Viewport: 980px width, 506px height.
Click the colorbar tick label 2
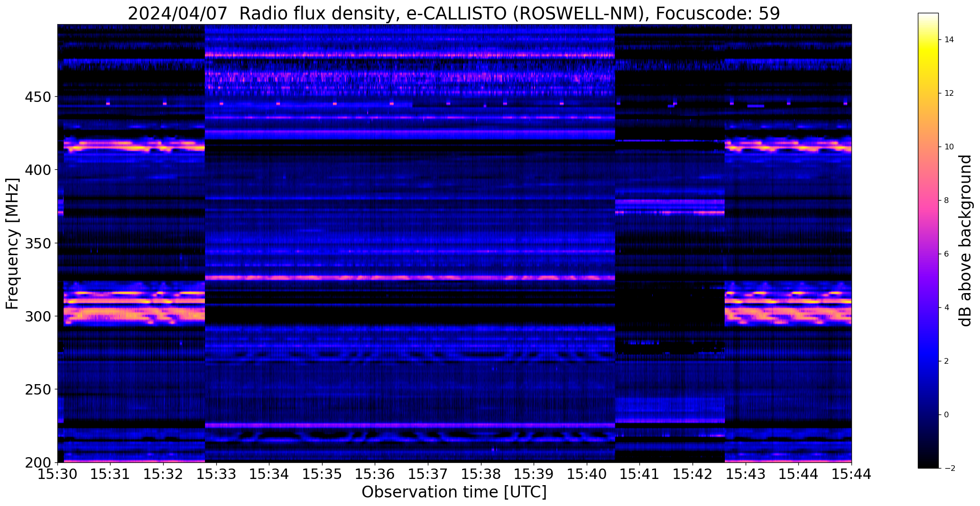(946, 361)
